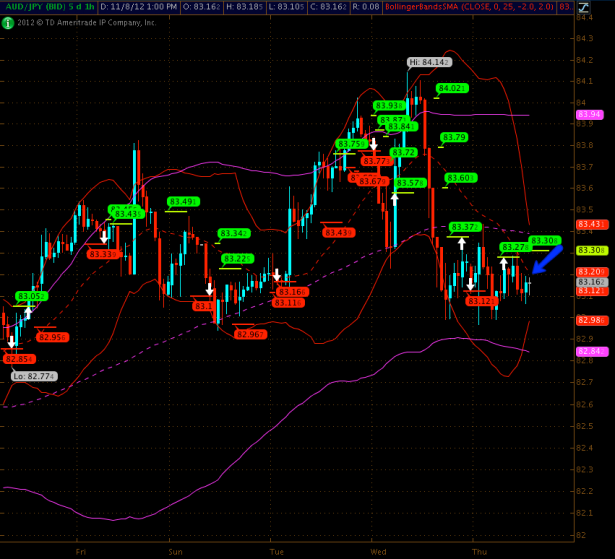
Task: Click the white up arrow below 83.05
Action: point(27,313)
